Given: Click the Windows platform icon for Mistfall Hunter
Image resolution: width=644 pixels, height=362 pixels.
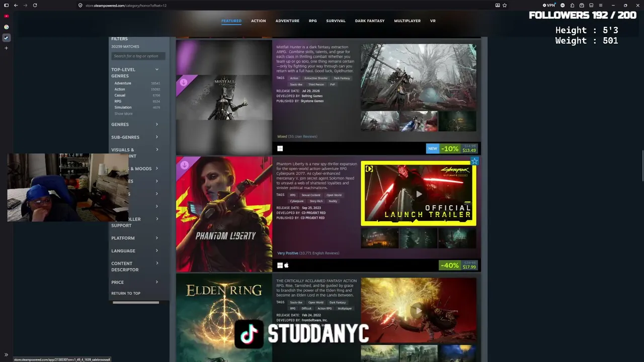Looking at the screenshot, I should (x=280, y=148).
